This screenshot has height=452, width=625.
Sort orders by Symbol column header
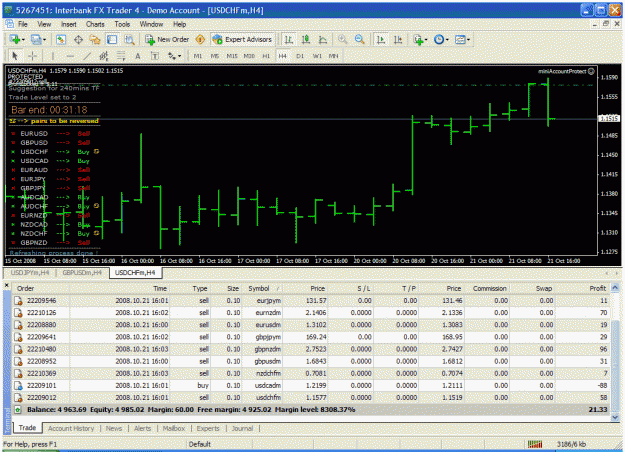tap(262, 288)
